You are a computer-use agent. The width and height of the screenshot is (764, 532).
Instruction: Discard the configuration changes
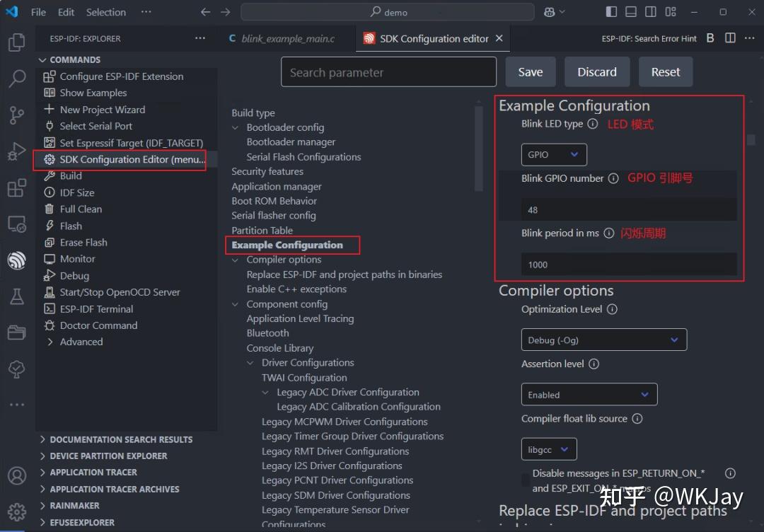[596, 71]
